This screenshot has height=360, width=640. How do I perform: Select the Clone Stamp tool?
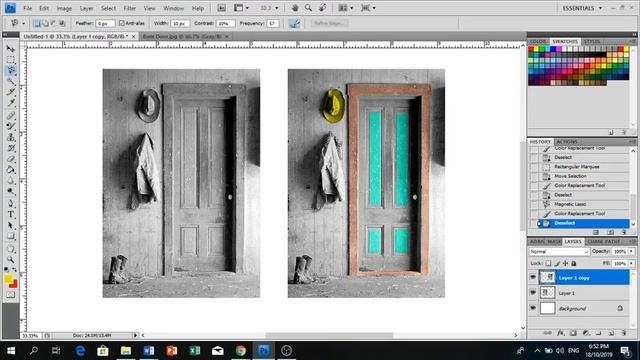(x=11, y=137)
